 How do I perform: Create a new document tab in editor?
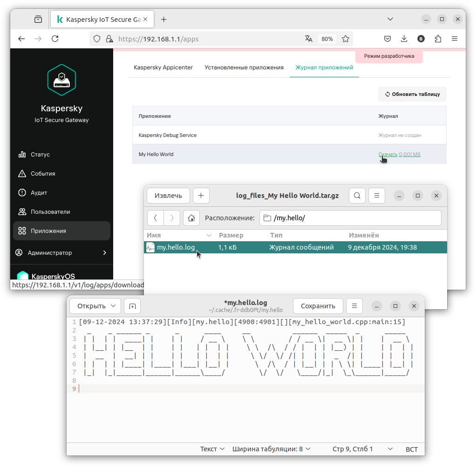coord(132,306)
